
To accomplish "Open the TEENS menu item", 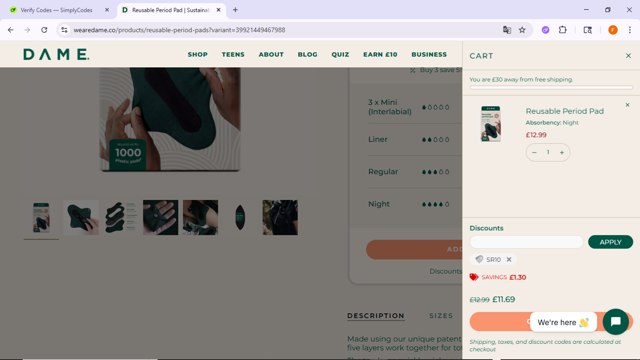I will 233,54.
